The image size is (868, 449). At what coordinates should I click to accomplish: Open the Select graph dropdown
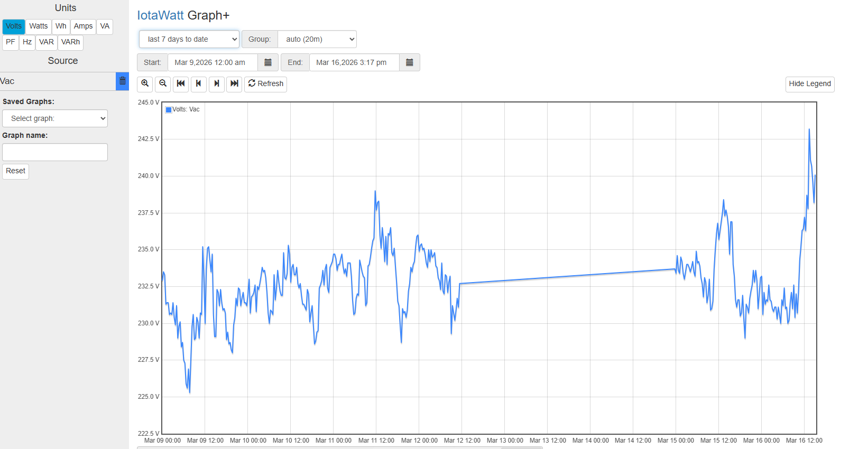(x=55, y=118)
